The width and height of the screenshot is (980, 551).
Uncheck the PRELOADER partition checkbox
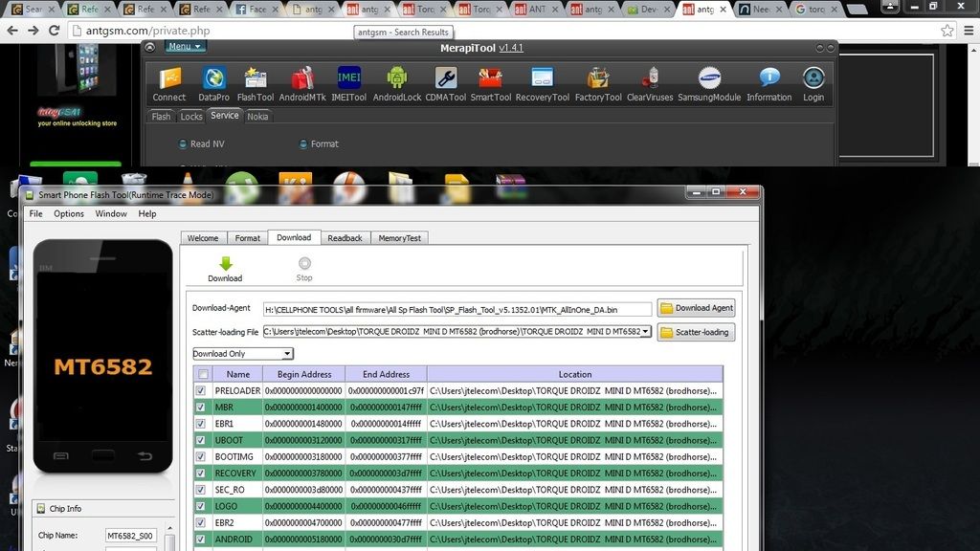pos(201,390)
